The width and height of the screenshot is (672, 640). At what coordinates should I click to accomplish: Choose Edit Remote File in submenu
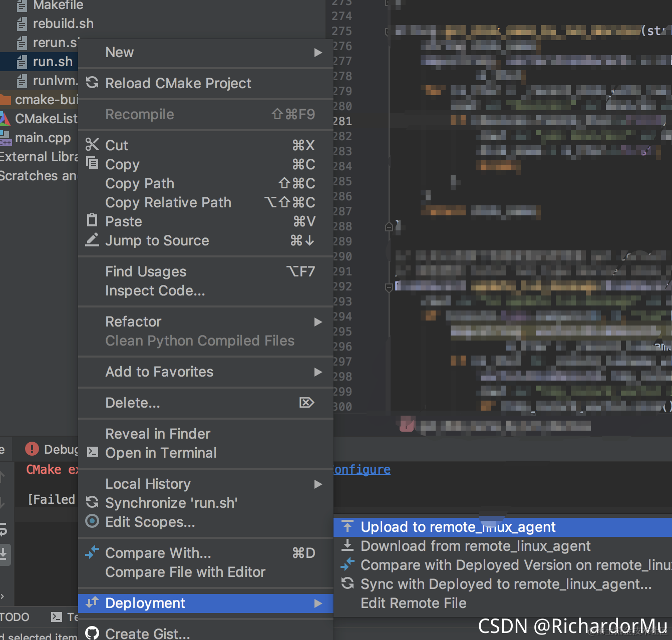pyautogui.click(x=503, y=603)
